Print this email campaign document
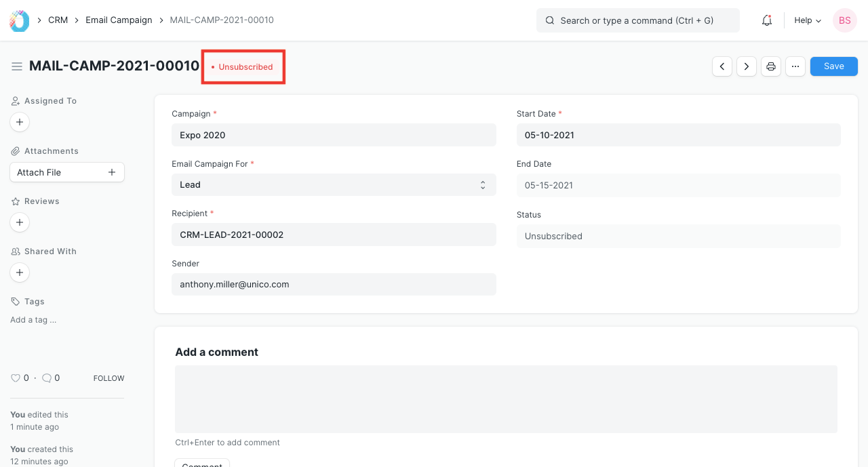The image size is (868, 467). (x=771, y=66)
